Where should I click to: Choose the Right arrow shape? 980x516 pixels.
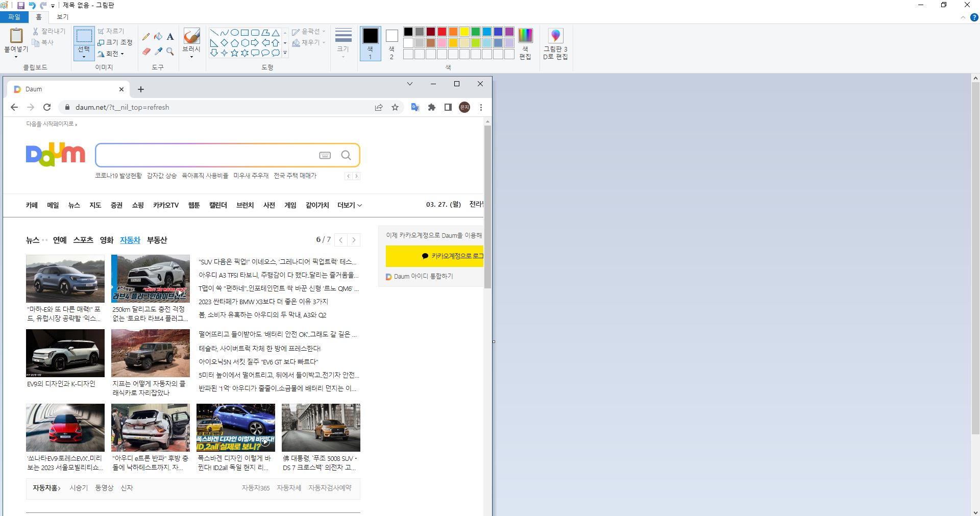(255, 42)
